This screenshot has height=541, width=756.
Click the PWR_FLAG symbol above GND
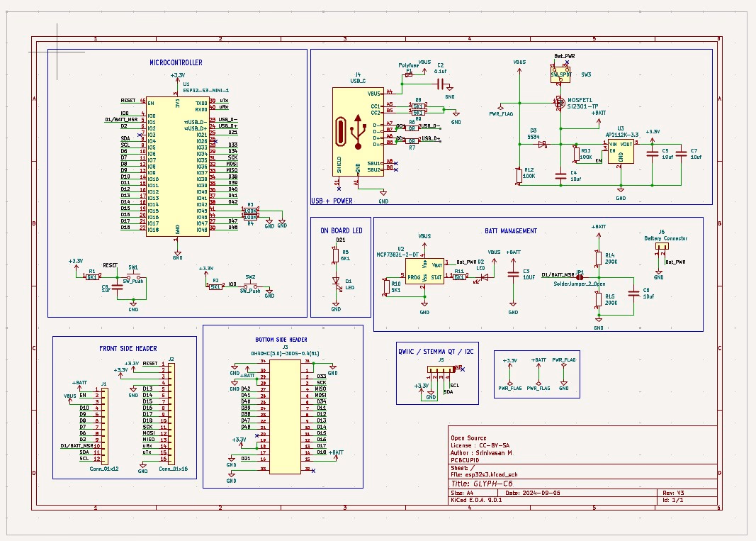(x=563, y=365)
